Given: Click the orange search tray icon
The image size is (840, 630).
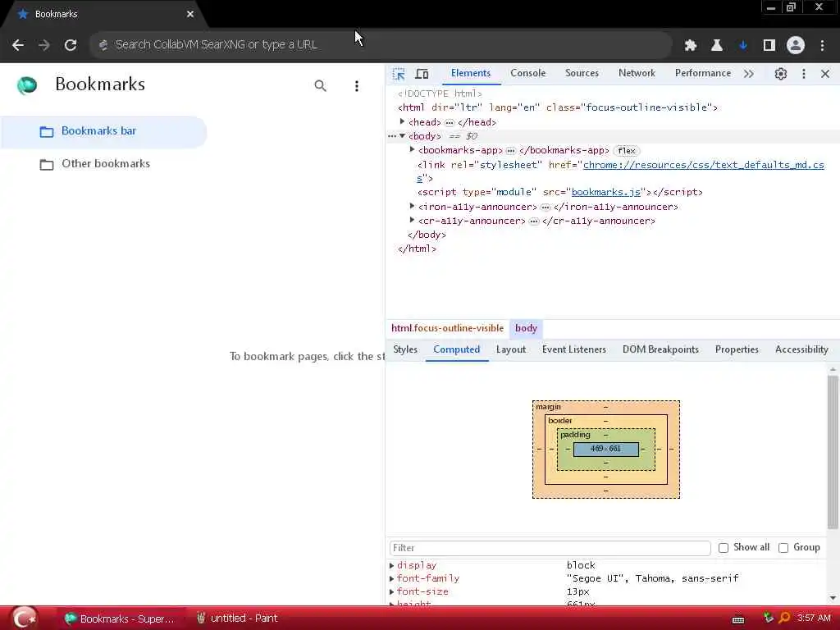Looking at the screenshot, I should (784, 618).
